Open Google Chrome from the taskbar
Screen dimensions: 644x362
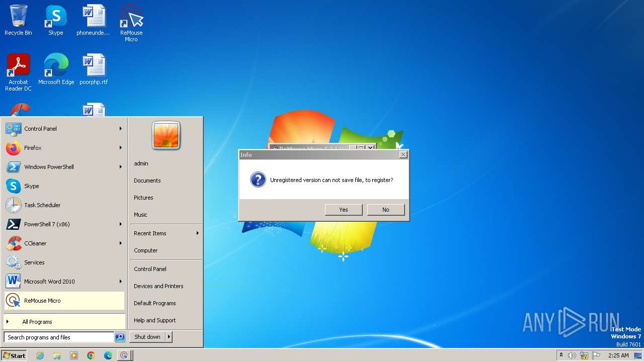coord(91,355)
